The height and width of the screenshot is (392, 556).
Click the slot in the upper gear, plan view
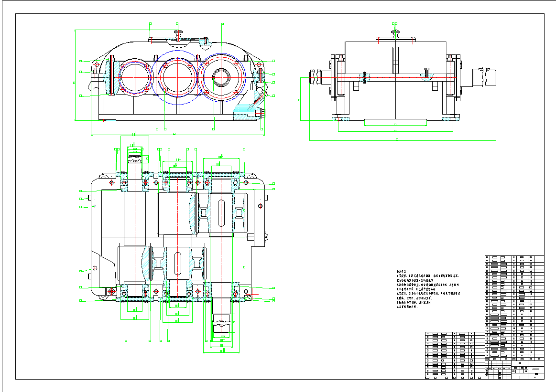pyautogui.click(x=221, y=214)
